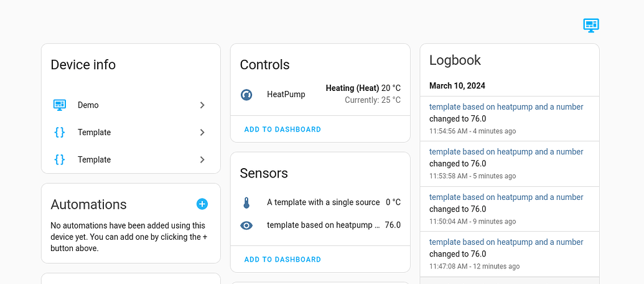Click the Device info card title

click(83, 65)
